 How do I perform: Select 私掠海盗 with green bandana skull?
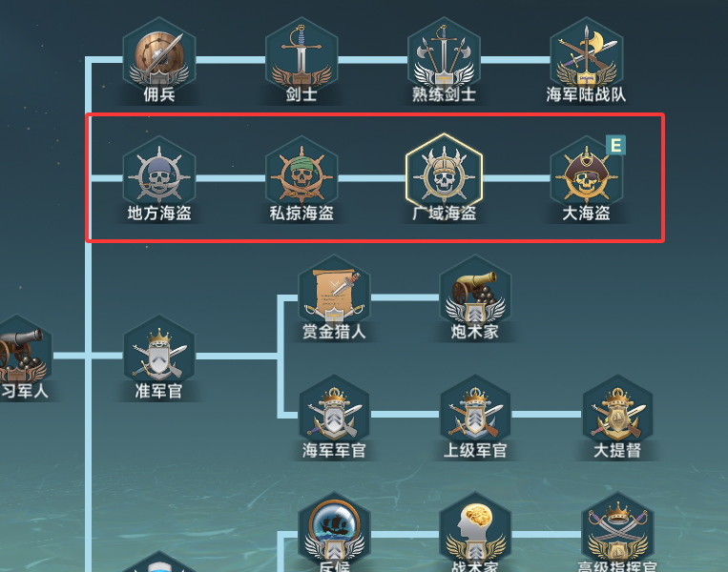pyautogui.click(x=302, y=178)
